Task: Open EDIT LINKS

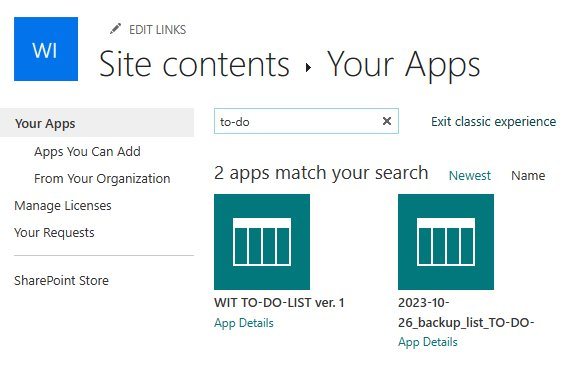Action: coord(157,30)
